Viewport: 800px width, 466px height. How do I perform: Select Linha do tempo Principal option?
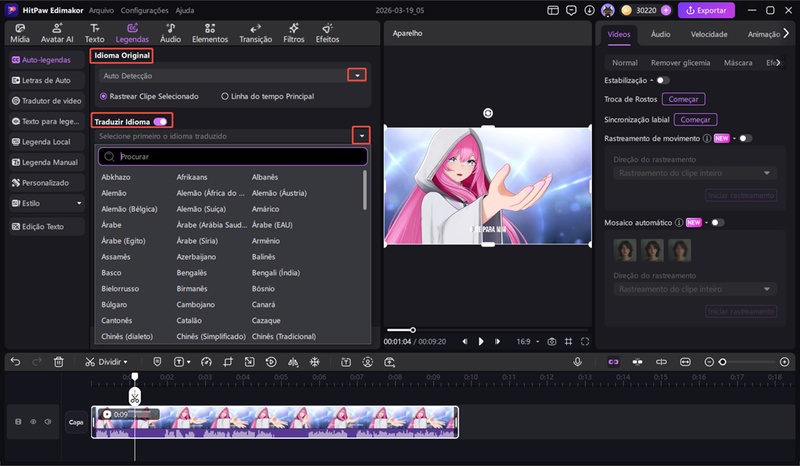coord(268,96)
